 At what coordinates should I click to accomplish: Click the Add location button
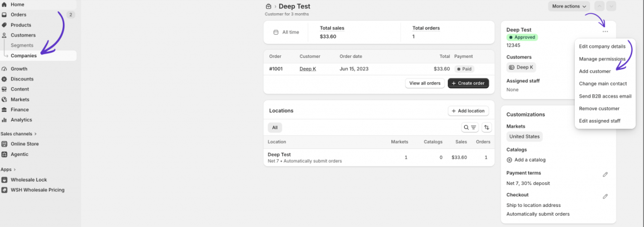[x=468, y=111]
